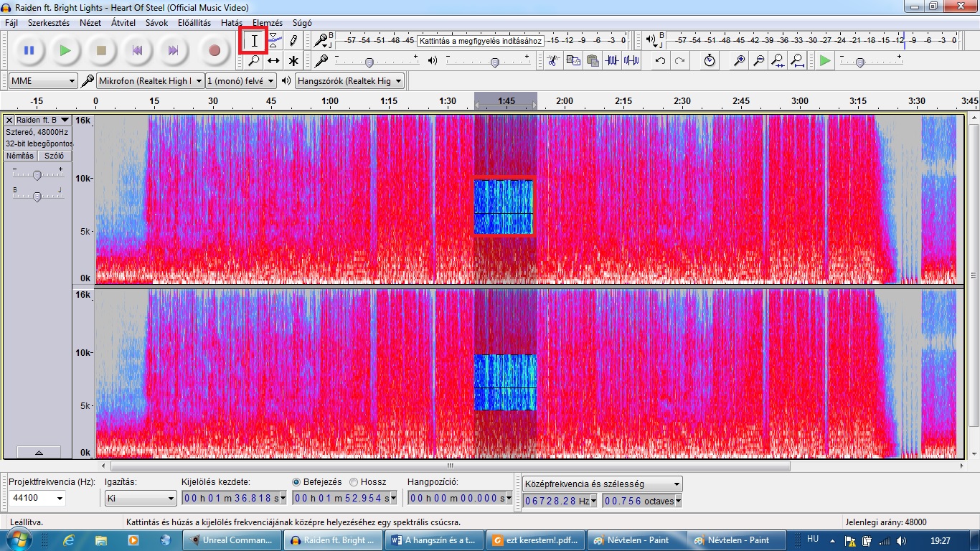Select the Befejezés radio button

point(297,482)
